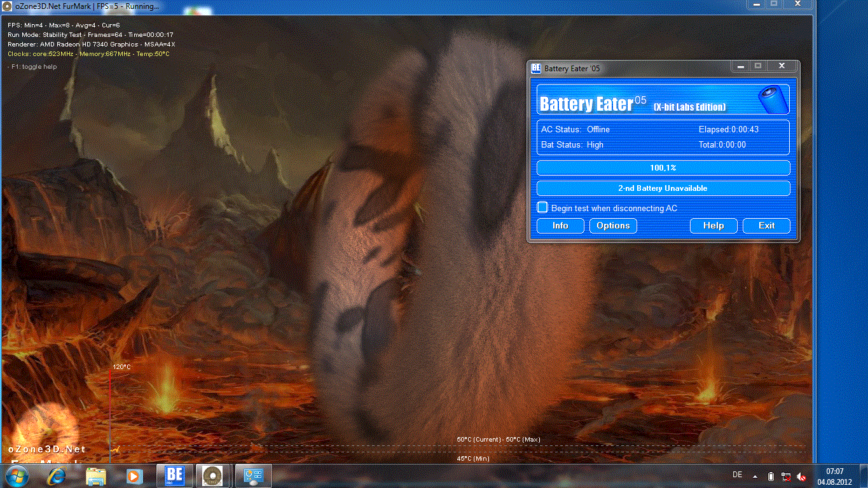Viewport: 868px width, 488px height.
Task: Click the FPS: Min=4 statistics line
Action: click(64, 25)
